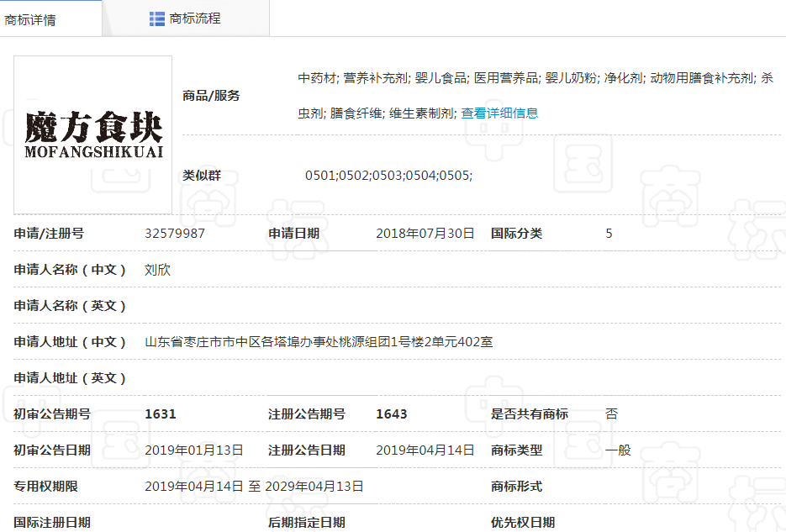786x532 pixels.
Task: Switch to the 商标流程 tab
Action: click(x=194, y=18)
